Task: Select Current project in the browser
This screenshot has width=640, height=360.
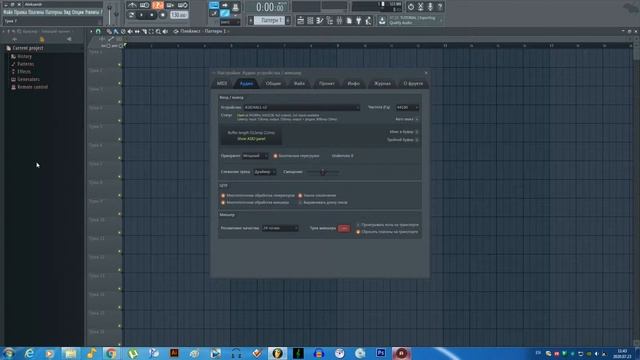Action: 27,48
